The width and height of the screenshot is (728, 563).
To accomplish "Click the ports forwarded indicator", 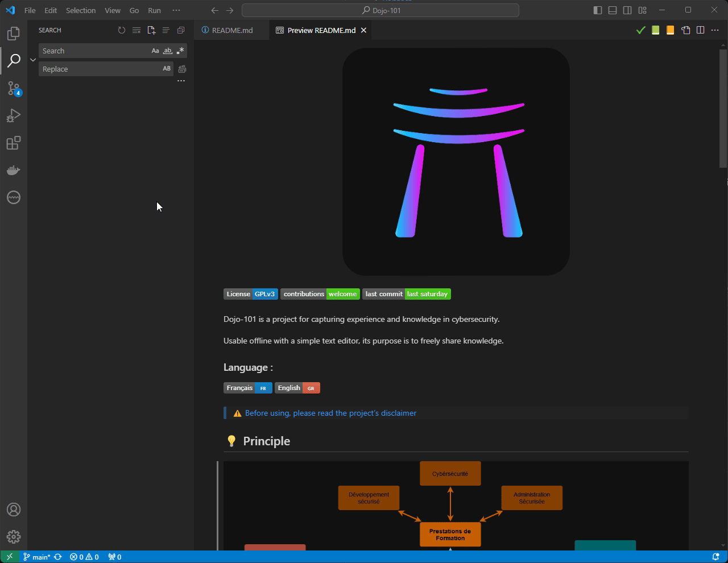I will 114,557.
